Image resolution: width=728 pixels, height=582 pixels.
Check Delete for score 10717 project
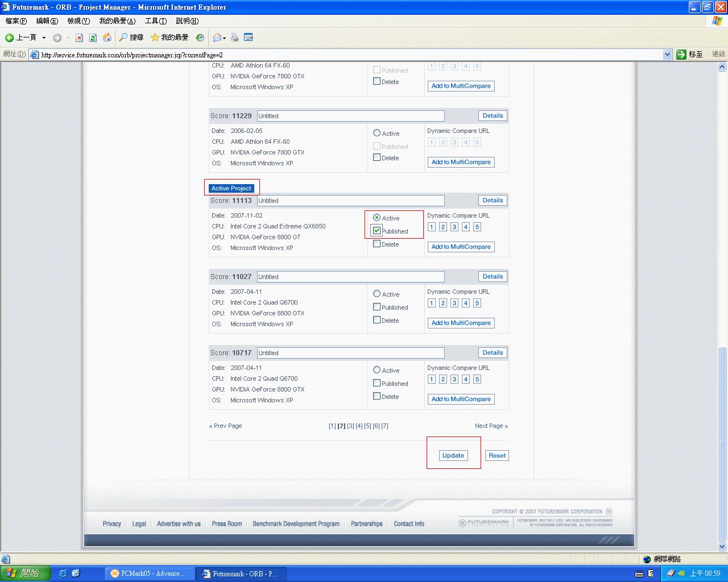(x=377, y=396)
